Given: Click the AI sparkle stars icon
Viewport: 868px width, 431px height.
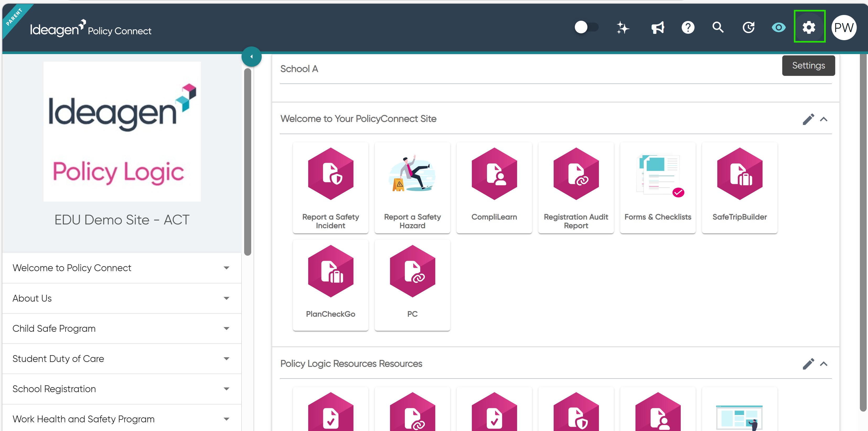Looking at the screenshot, I should pyautogui.click(x=623, y=27).
